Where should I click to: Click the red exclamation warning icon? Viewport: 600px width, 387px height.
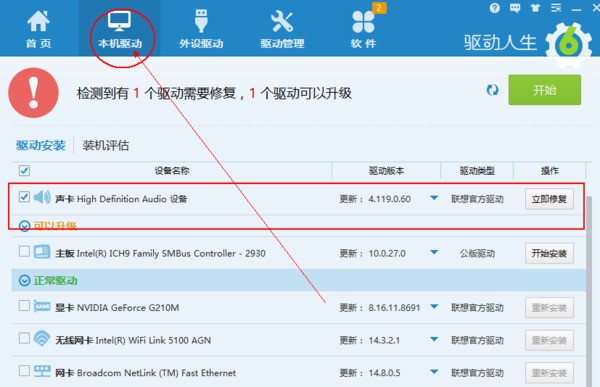coord(34,93)
